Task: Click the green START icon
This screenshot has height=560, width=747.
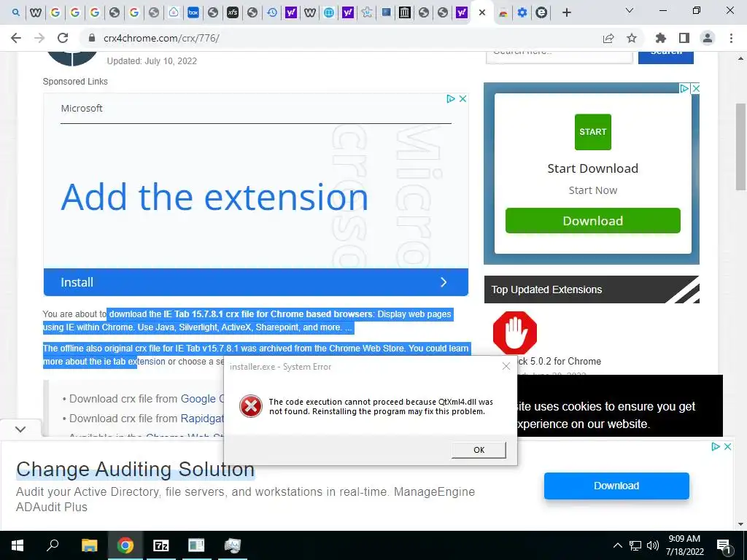Action: point(592,132)
